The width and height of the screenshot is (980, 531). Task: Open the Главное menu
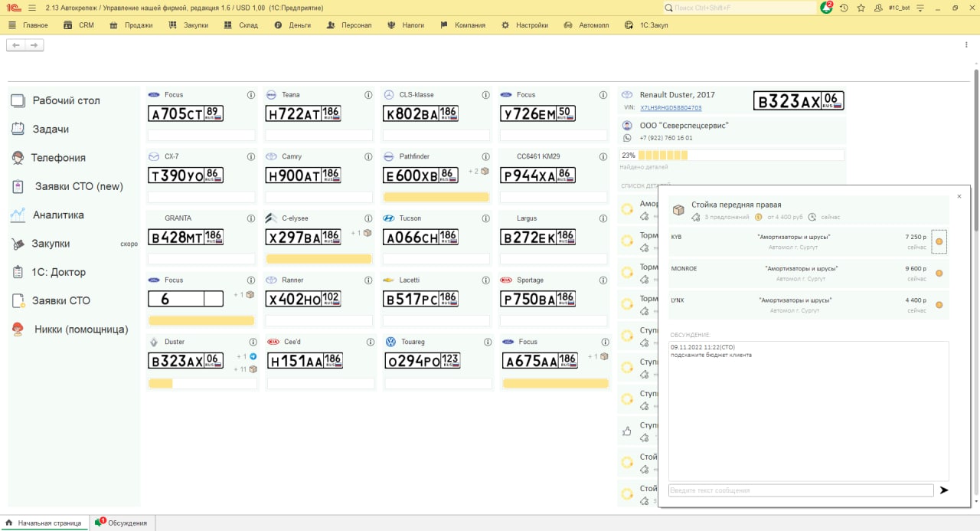[29, 25]
